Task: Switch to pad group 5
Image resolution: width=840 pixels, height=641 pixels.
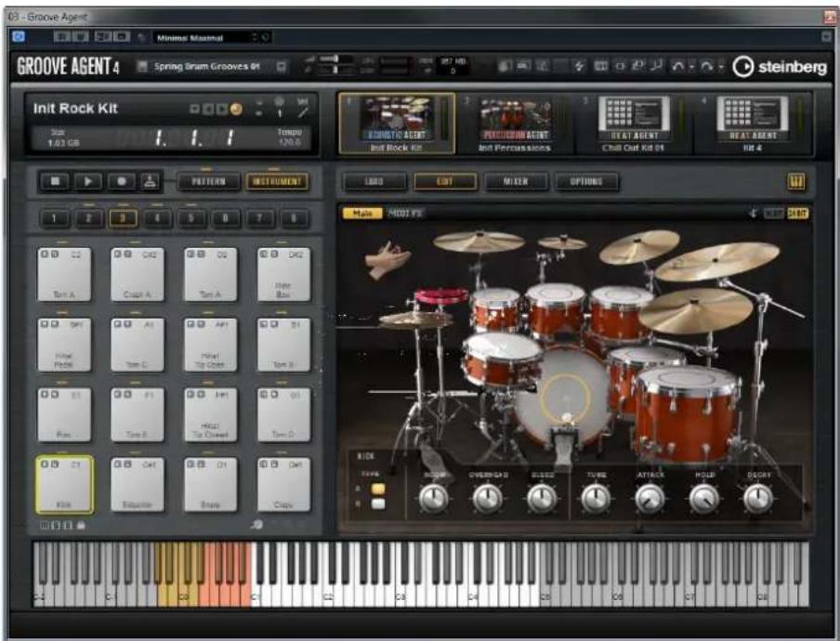Action: tap(191, 218)
